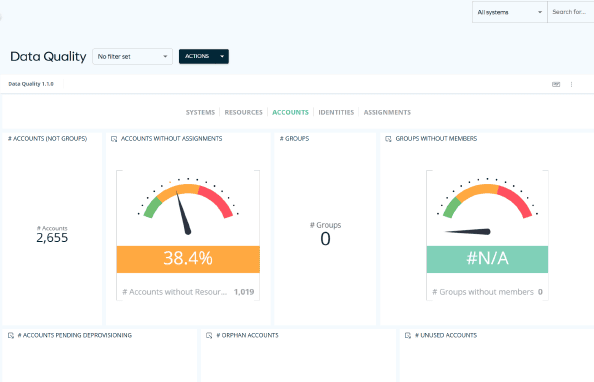Click the '# Groups without members' label
Viewport: 594px width, 382px height.
tap(483, 292)
